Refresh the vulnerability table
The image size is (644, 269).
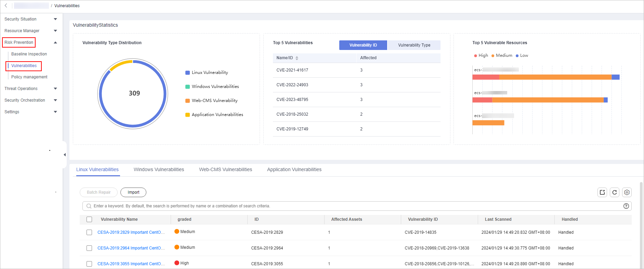click(615, 192)
